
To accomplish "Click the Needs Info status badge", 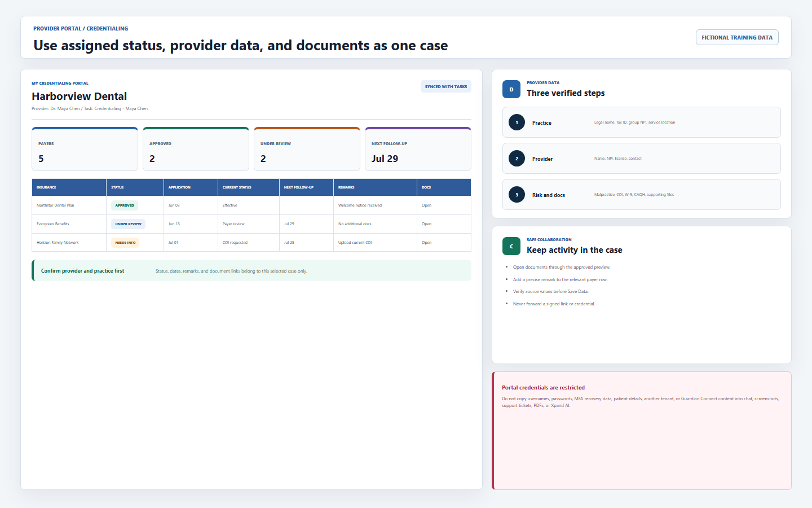I will (x=125, y=243).
